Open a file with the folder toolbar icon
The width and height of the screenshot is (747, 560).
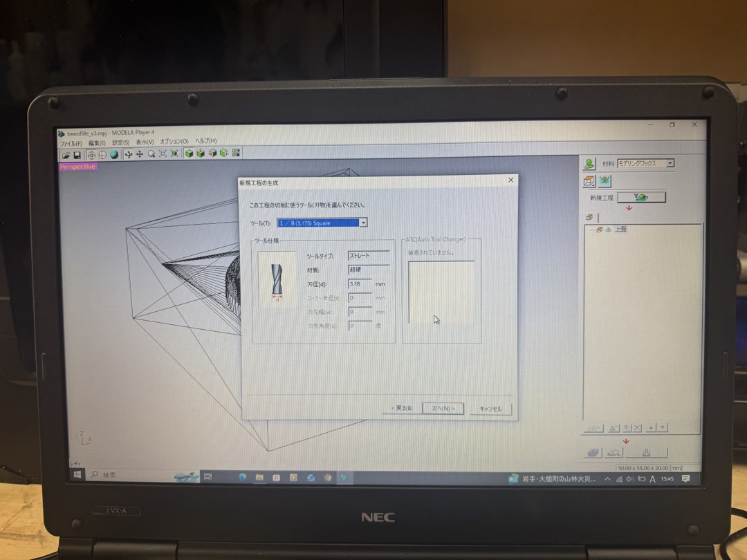coord(66,156)
